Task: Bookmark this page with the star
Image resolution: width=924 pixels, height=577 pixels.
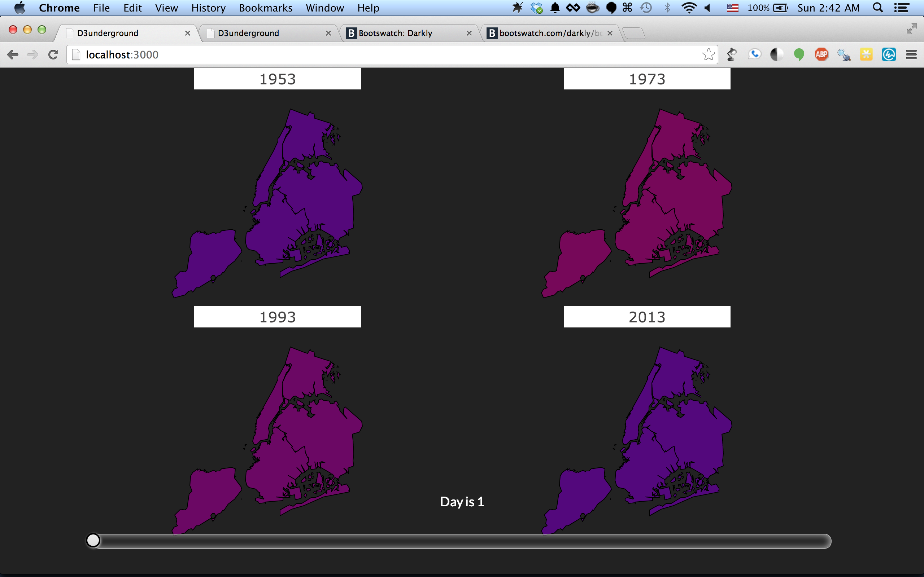Action: (708, 54)
